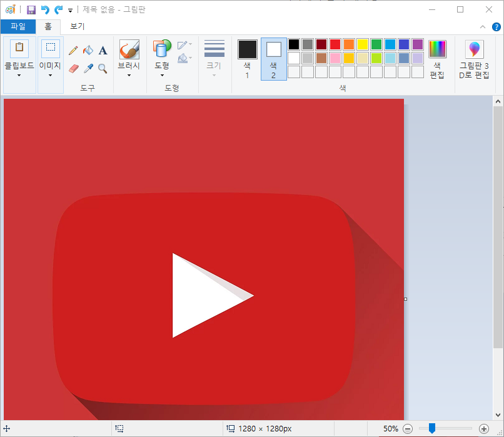The image size is (504, 437).
Task: Click the Redo arrow icon
Action: [x=58, y=9]
